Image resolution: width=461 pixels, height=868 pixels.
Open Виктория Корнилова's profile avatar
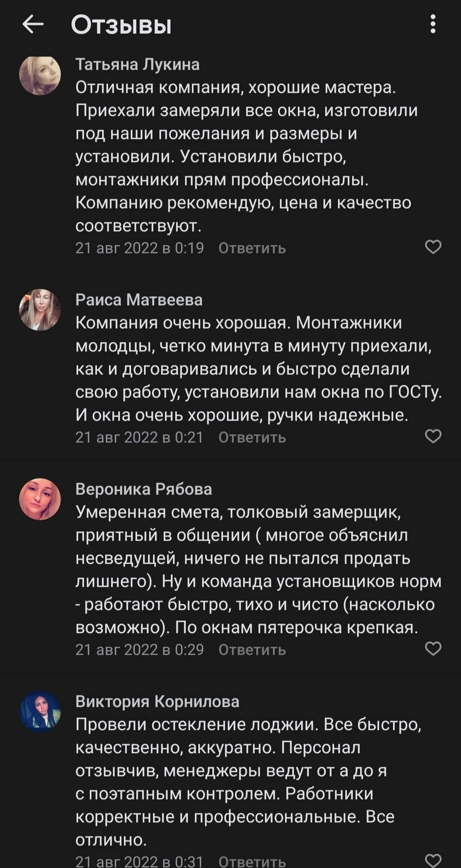pyautogui.click(x=40, y=711)
